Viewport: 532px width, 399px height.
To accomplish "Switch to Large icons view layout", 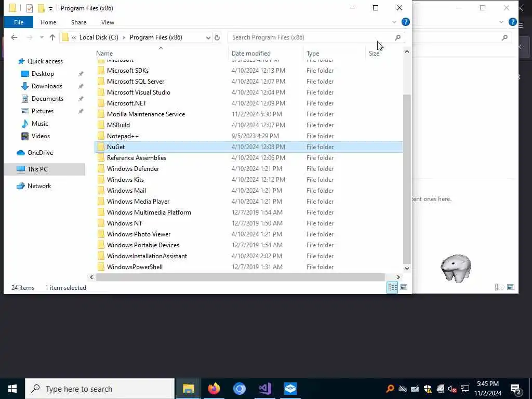I will (x=403, y=287).
